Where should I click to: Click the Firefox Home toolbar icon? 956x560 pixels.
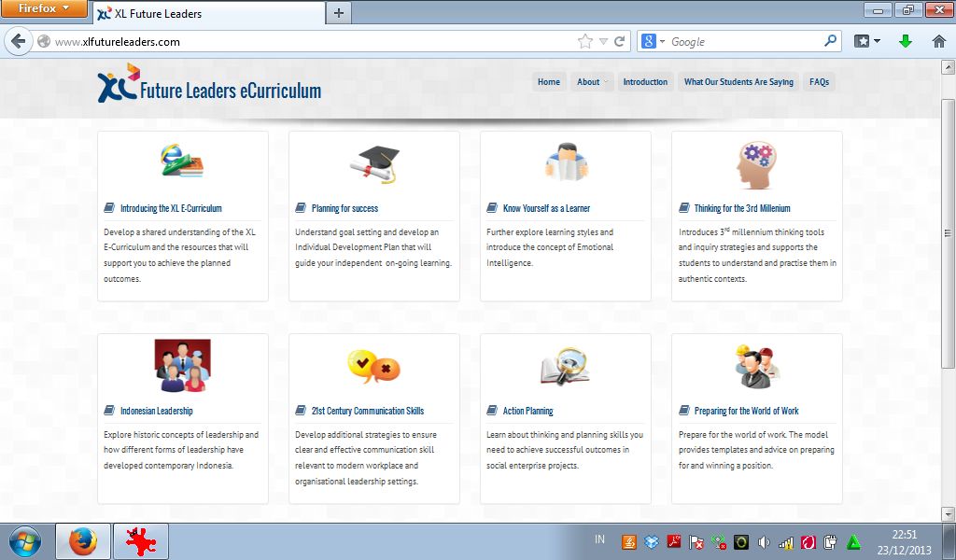[x=938, y=42]
